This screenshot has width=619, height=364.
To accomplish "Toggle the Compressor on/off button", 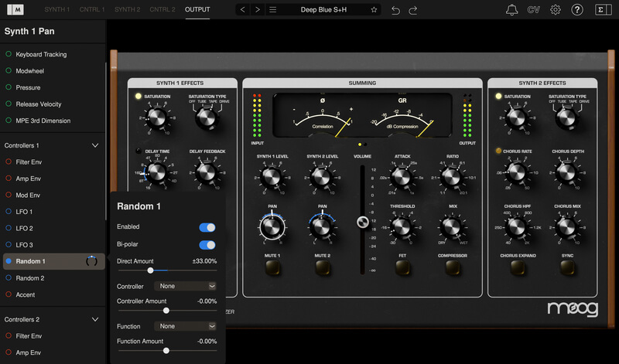I will [x=453, y=267].
